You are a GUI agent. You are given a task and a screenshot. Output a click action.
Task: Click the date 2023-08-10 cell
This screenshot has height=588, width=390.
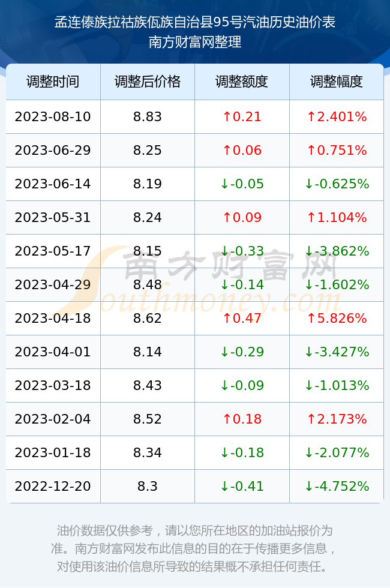[x=53, y=116]
